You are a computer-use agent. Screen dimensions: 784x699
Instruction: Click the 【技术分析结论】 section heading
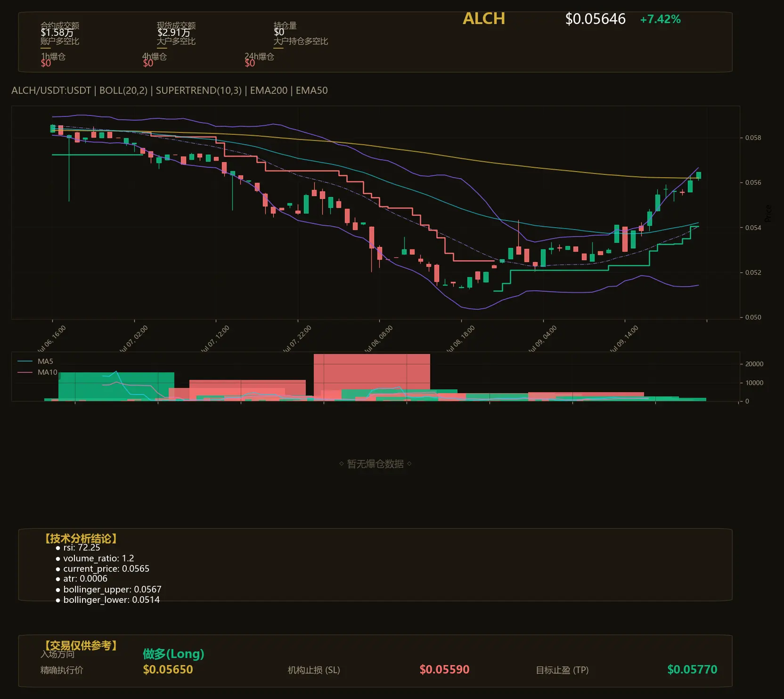click(81, 539)
